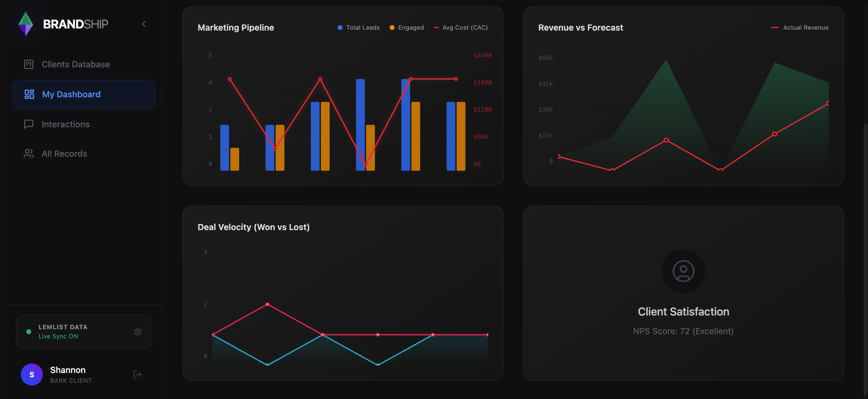Image resolution: width=868 pixels, height=399 pixels.
Task: Select the Clients Database icon in sidebar
Action: pos(29,64)
